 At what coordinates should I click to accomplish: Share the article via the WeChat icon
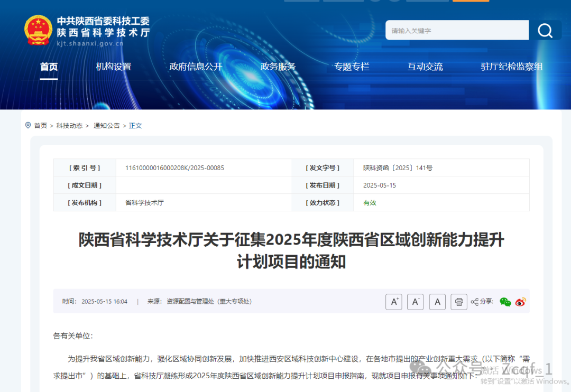click(x=505, y=302)
